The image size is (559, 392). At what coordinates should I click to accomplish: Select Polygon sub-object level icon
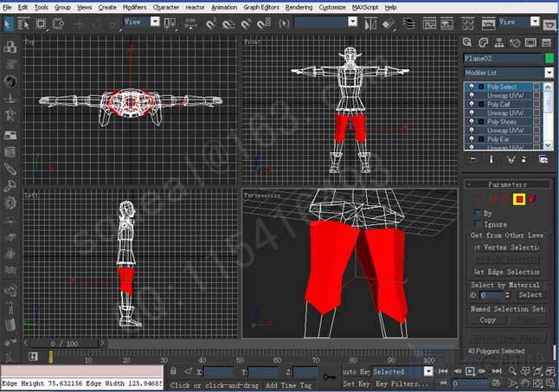point(519,199)
